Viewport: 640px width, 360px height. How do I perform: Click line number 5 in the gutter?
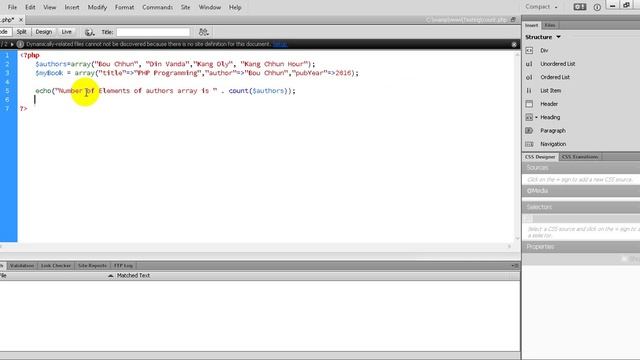7,91
